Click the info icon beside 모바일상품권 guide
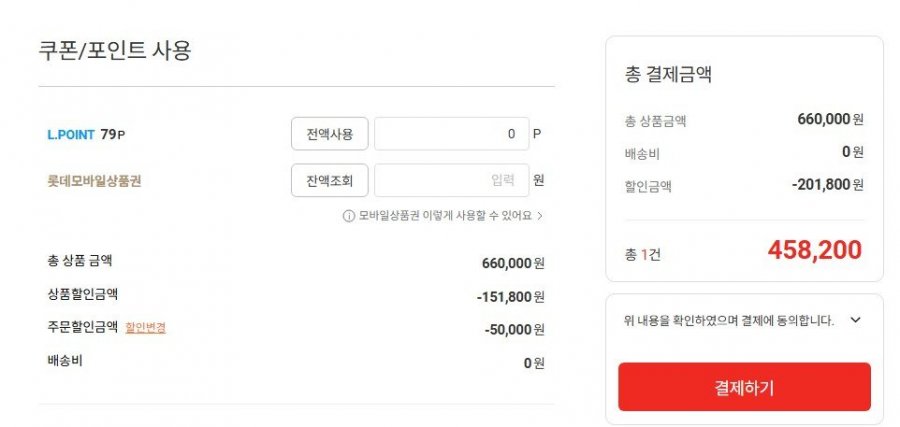Screen dimensions: 900x427 [x=348, y=216]
